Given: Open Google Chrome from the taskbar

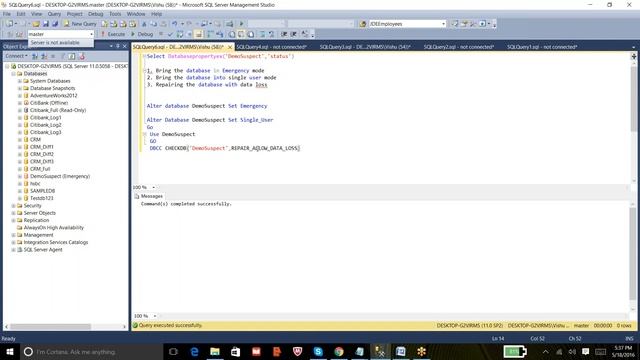Looking at the screenshot, I should click(339, 351).
